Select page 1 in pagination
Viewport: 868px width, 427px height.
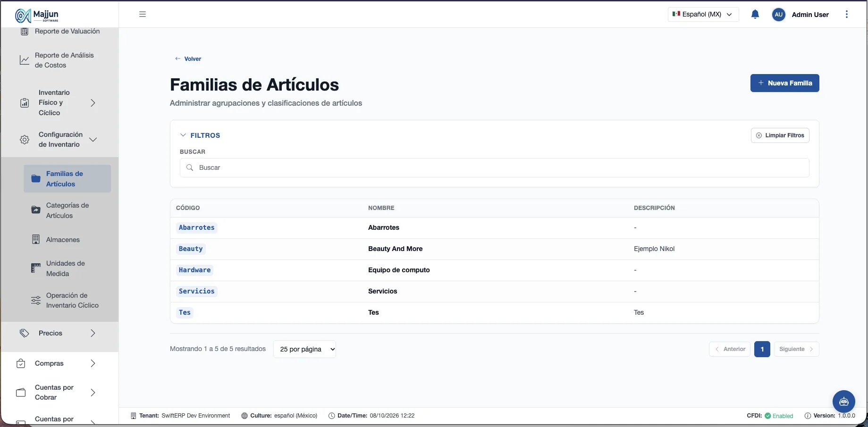pos(762,349)
